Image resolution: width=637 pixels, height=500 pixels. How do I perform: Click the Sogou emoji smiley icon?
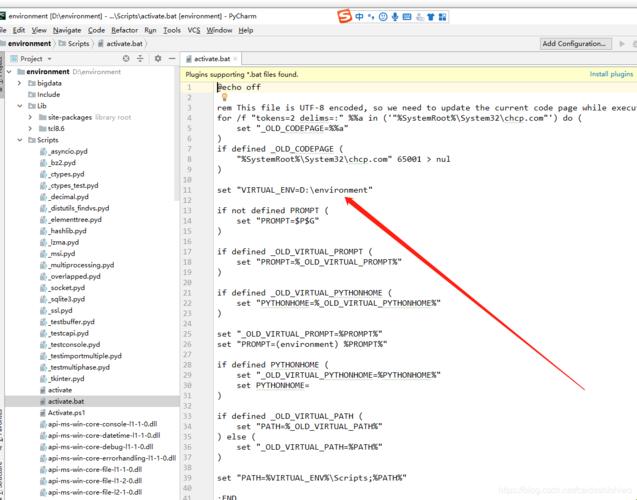pyautogui.click(x=383, y=17)
